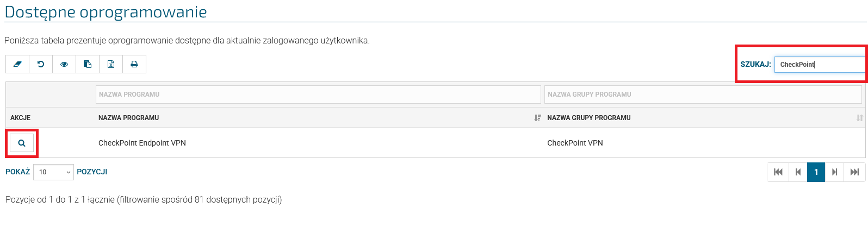The image size is (868, 233).
Task: Click the Nazwa programu column header
Action: click(129, 118)
